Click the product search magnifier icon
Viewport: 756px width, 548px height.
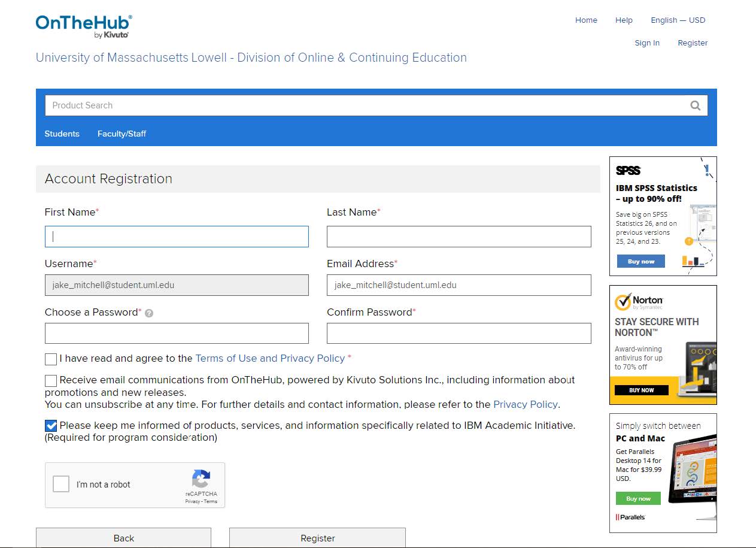click(x=695, y=105)
